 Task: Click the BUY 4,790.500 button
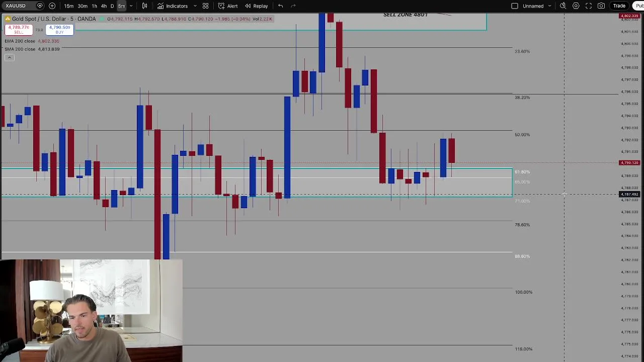pyautogui.click(x=59, y=30)
